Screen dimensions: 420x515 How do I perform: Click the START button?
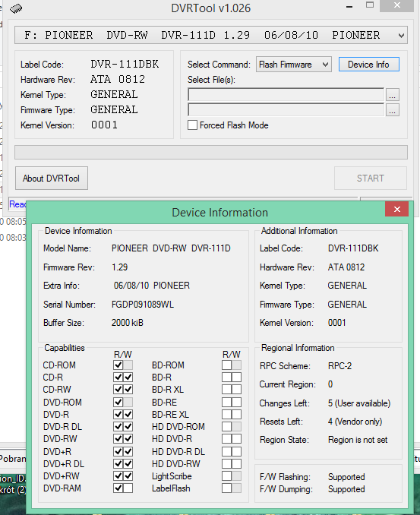[x=371, y=179]
